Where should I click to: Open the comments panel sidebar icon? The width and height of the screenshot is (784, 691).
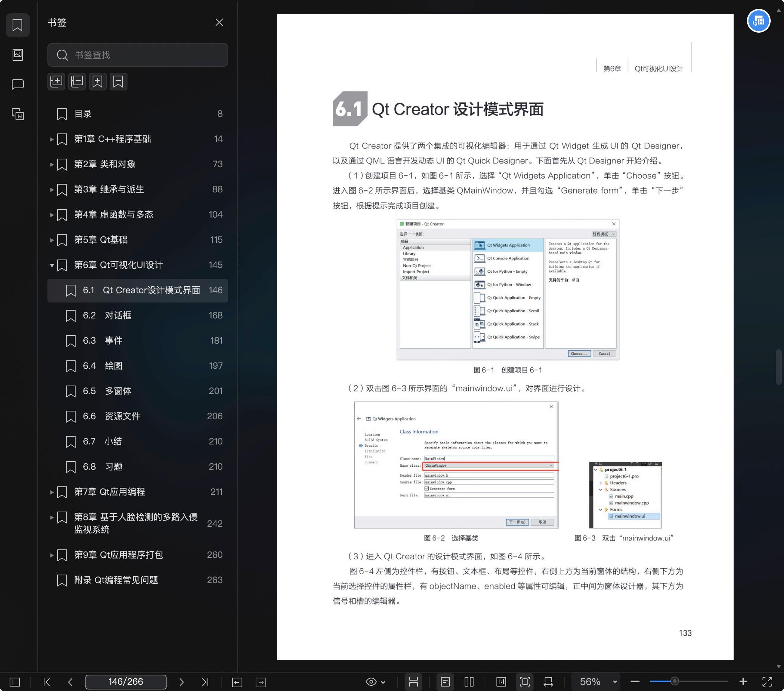[18, 85]
